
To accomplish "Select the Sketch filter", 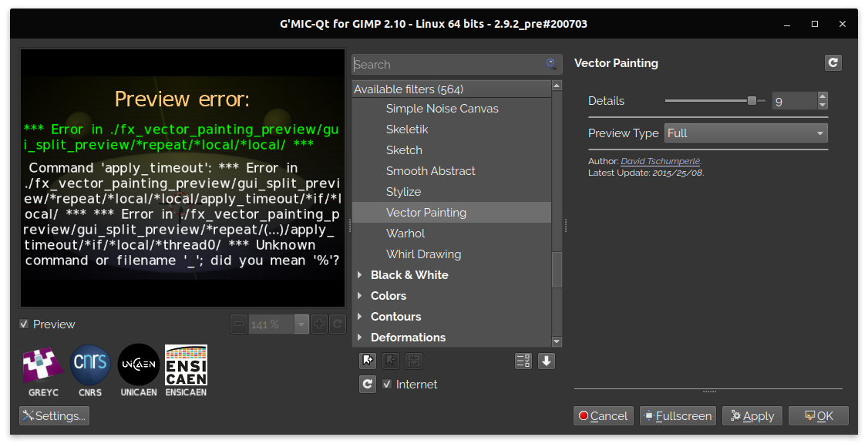I will point(452,150).
